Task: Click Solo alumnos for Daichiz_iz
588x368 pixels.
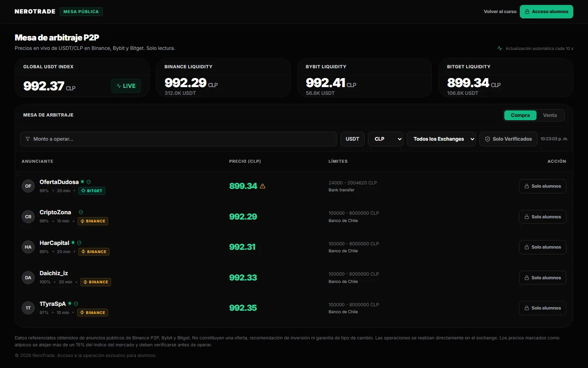Action: click(x=543, y=278)
